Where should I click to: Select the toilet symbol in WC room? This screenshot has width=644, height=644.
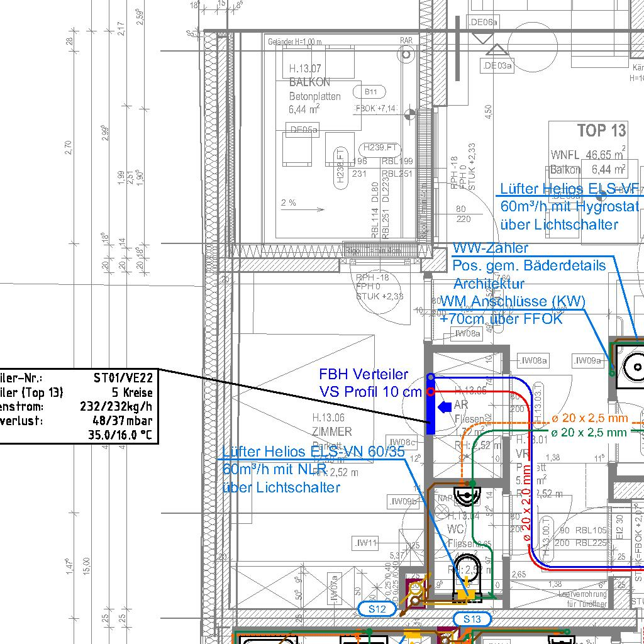pyautogui.click(x=467, y=568)
